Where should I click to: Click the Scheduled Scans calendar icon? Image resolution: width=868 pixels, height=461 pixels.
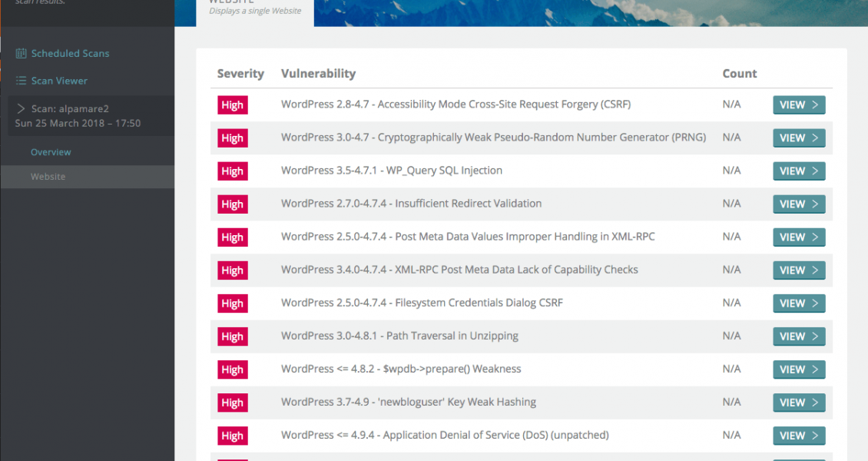21,53
